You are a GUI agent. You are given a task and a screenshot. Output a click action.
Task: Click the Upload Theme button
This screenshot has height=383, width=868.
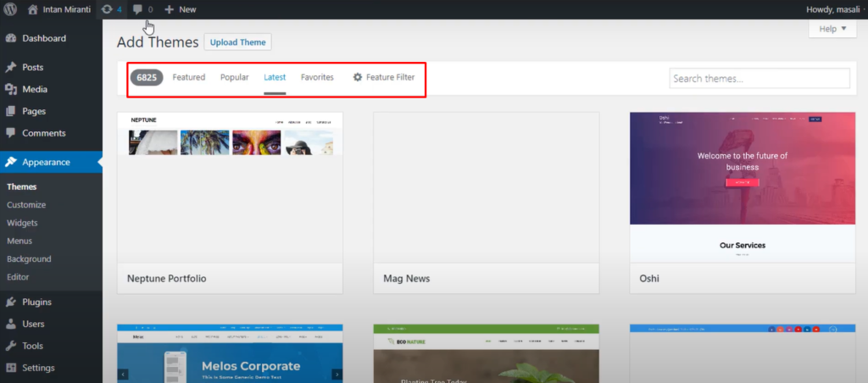tap(237, 42)
